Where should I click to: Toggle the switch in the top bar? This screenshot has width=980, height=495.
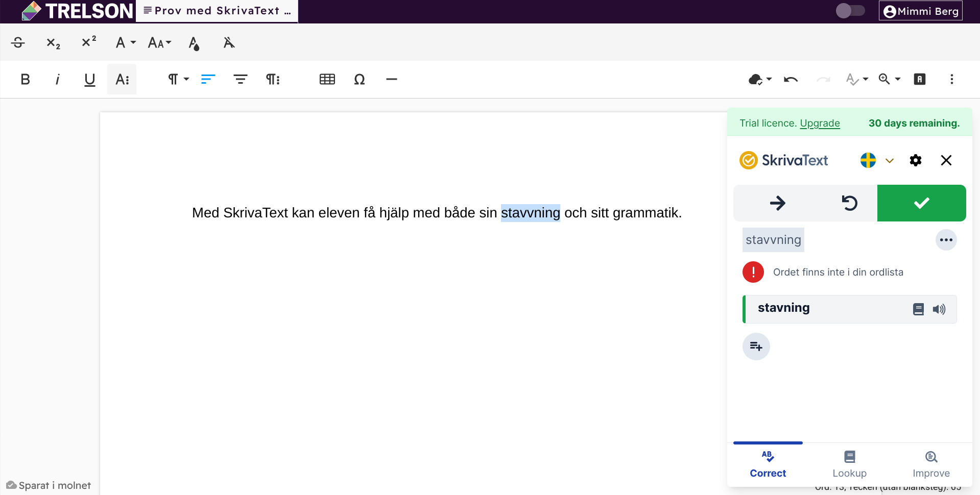[x=850, y=11]
